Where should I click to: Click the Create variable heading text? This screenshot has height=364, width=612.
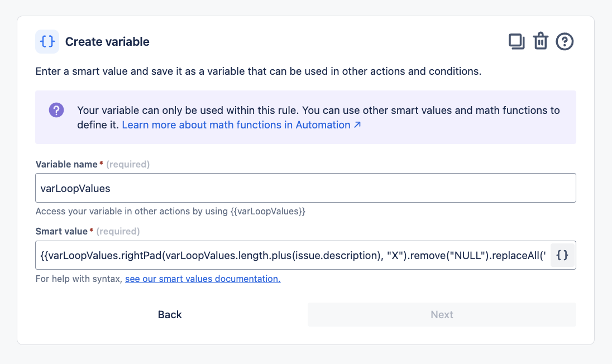pyautogui.click(x=107, y=42)
